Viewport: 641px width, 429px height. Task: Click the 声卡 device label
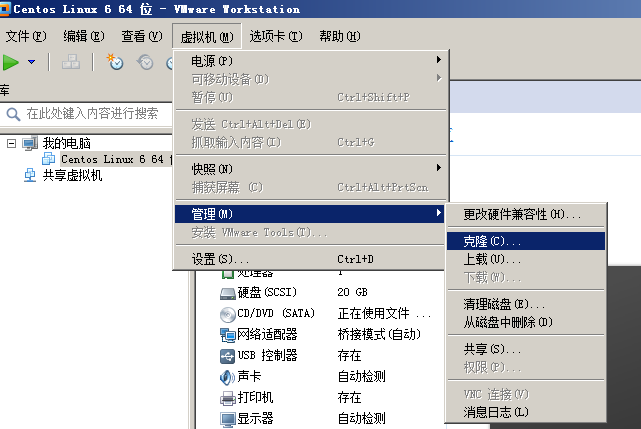click(x=249, y=377)
